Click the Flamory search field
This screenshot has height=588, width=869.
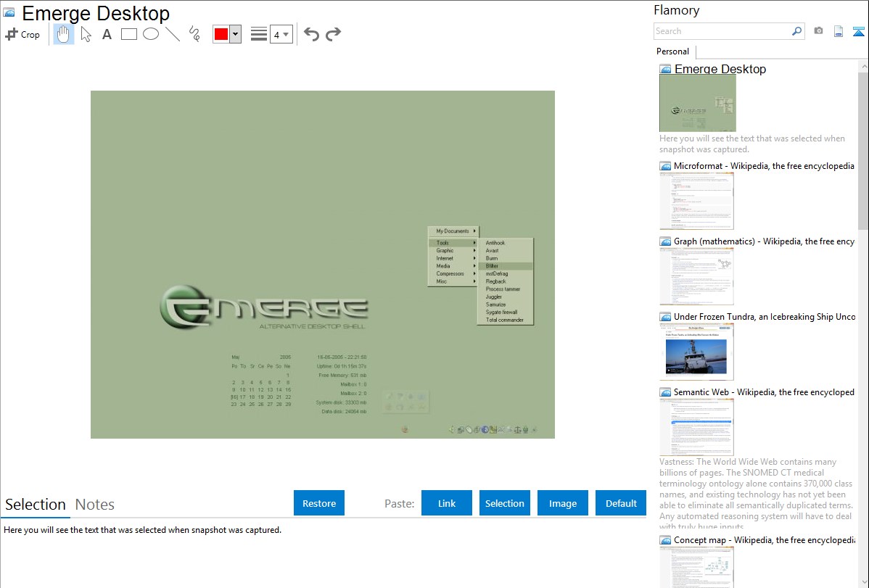click(x=722, y=31)
